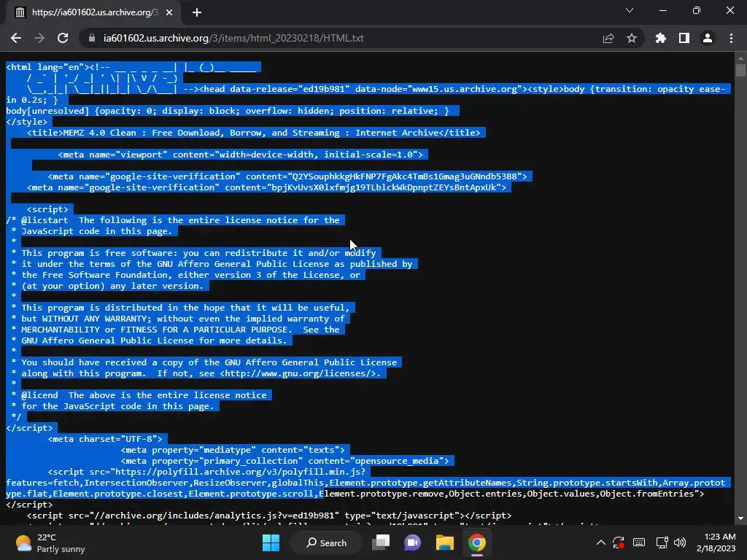The image size is (747, 560).
Task: Go back to the previous page
Action: [16, 38]
